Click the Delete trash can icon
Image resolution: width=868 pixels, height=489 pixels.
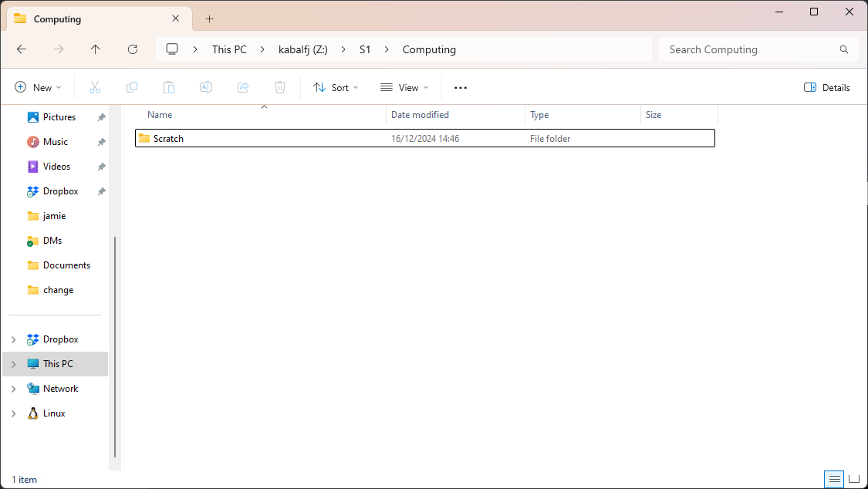(280, 88)
